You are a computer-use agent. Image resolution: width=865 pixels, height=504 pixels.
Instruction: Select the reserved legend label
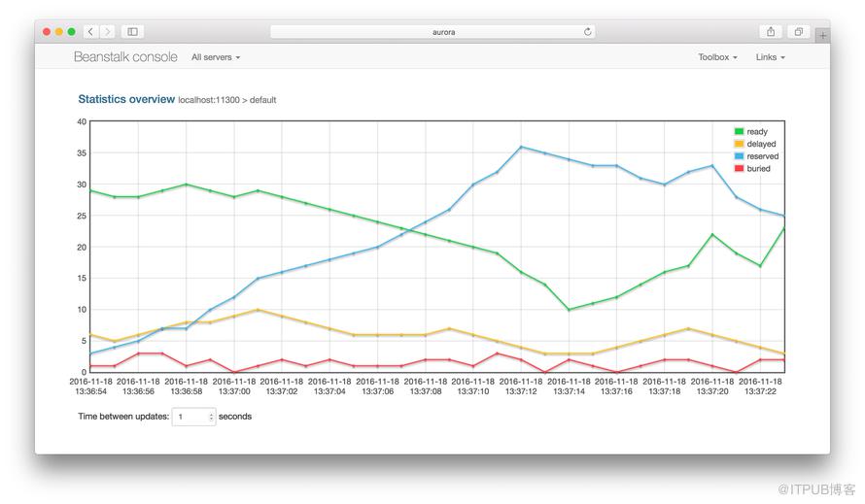(763, 156)
